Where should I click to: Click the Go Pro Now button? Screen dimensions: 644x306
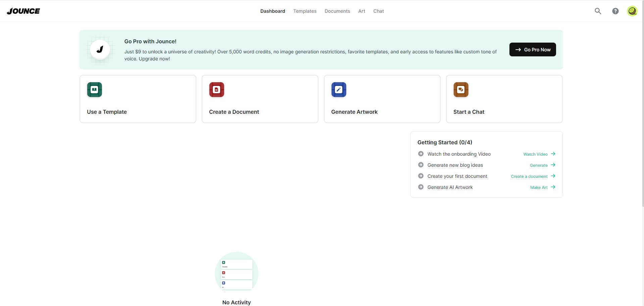tap(533, 50)
